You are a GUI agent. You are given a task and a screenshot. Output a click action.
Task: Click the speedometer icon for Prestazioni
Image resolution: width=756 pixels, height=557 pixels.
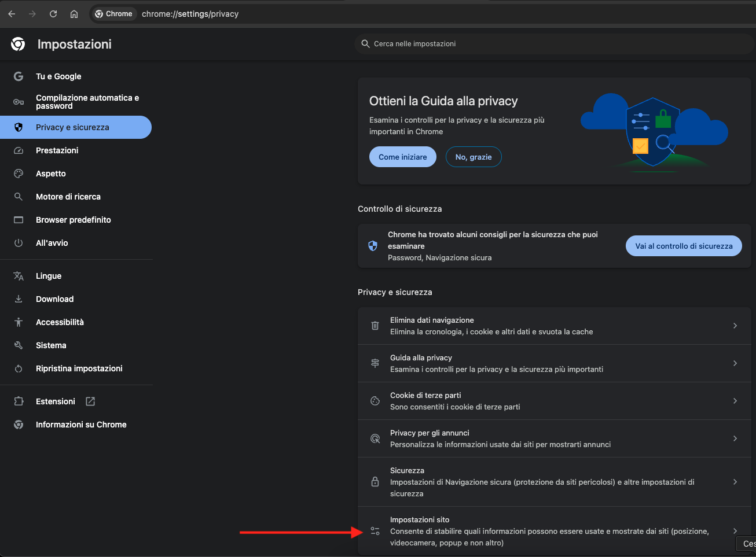click(x=19, y=150)
